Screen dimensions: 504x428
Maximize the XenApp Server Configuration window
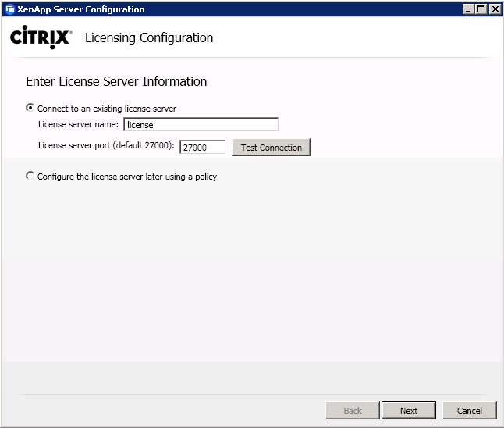(x=481, y=9)
